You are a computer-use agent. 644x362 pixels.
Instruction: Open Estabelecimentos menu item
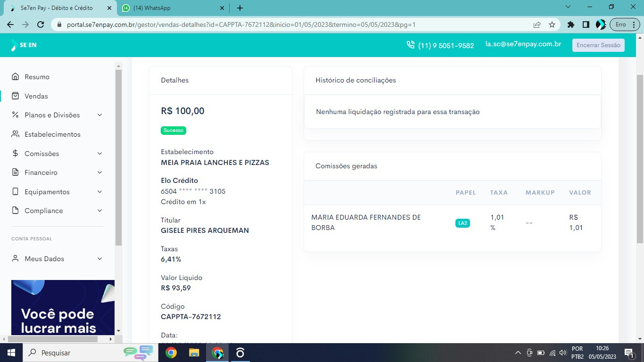[52, 134]
